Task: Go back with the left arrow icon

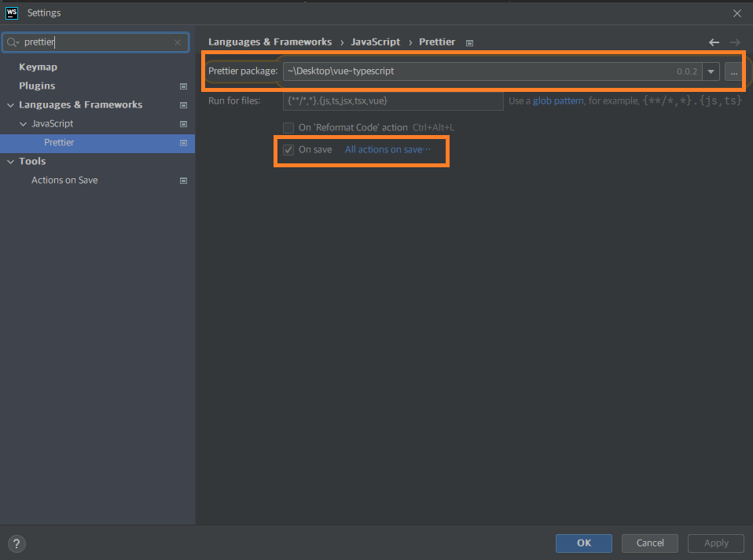Action: click(714, 42)
